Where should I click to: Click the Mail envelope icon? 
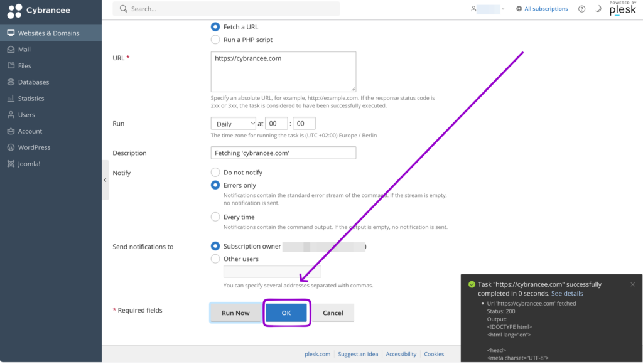pyautogui.click(x=11, y=49)
